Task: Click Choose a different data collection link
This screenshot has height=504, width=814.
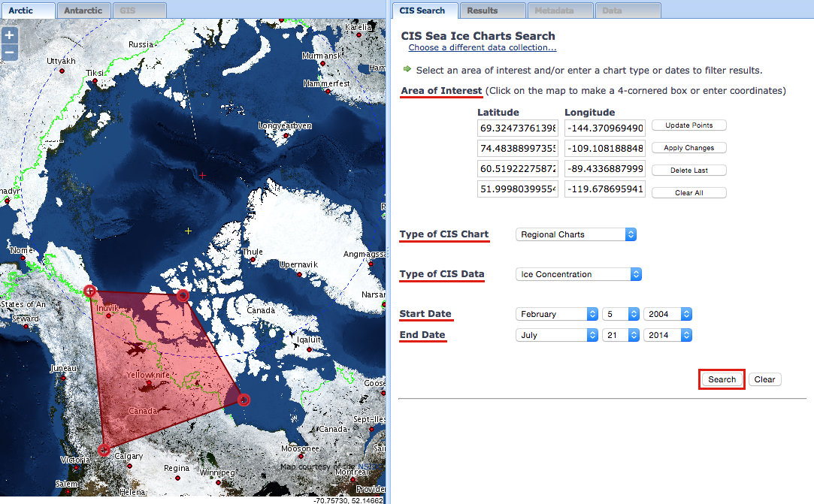Action: tap(482, 48)
